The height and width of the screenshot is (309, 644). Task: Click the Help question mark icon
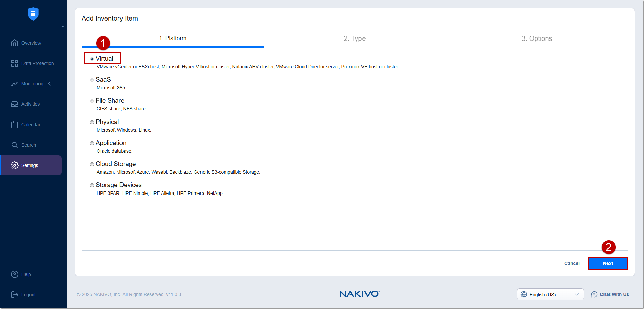coord(15,274)
